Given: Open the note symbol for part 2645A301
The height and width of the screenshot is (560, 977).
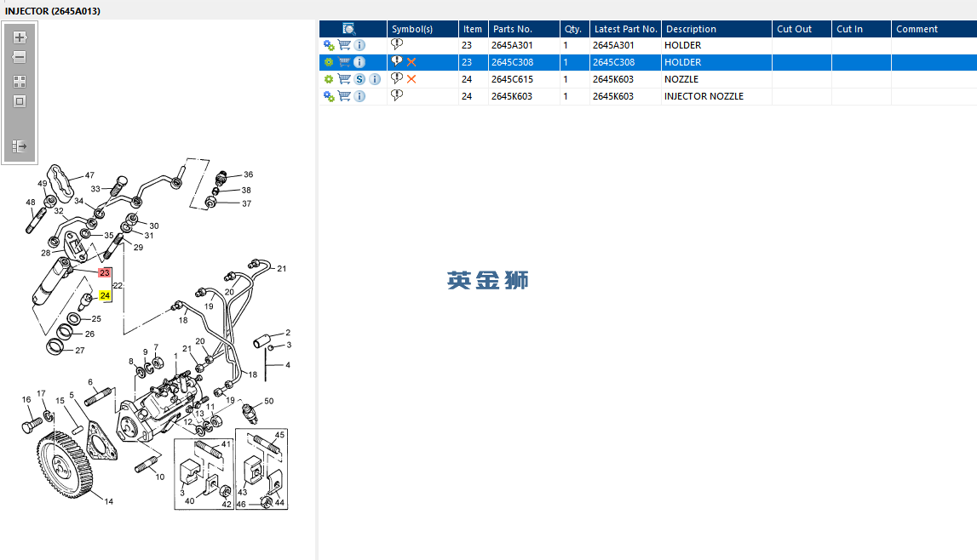Looking at the screenshot, I should click(397, 44).
